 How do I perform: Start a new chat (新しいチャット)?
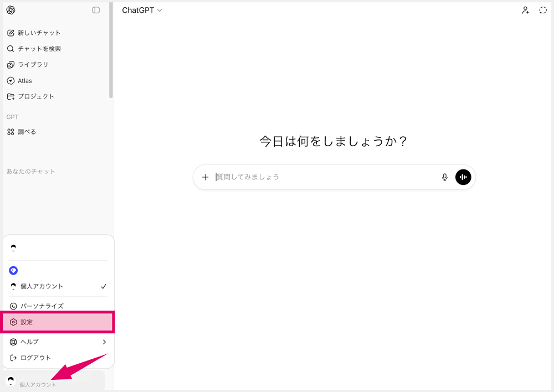tap(39, 33)
